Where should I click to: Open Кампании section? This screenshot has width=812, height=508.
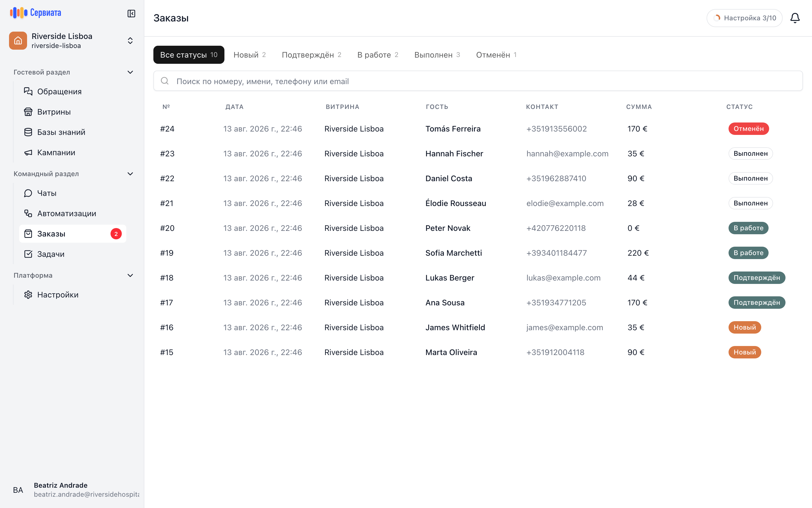click(73, 152)
